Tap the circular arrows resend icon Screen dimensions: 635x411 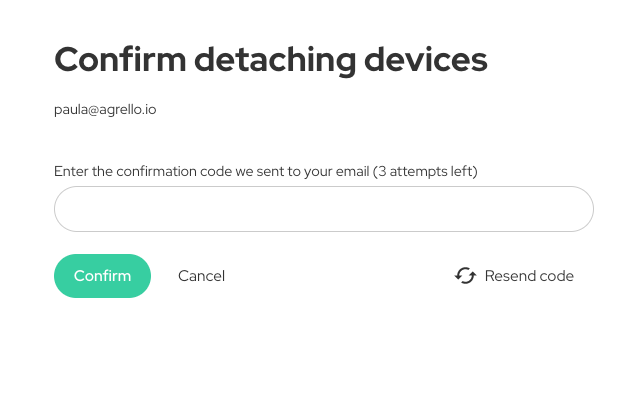click(465, 276)
